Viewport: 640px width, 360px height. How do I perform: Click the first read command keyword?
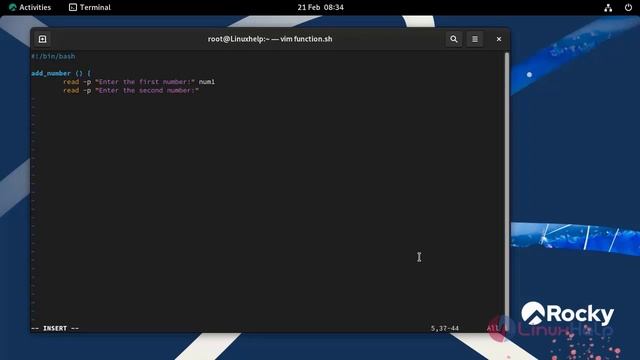[x=71, y=82]
